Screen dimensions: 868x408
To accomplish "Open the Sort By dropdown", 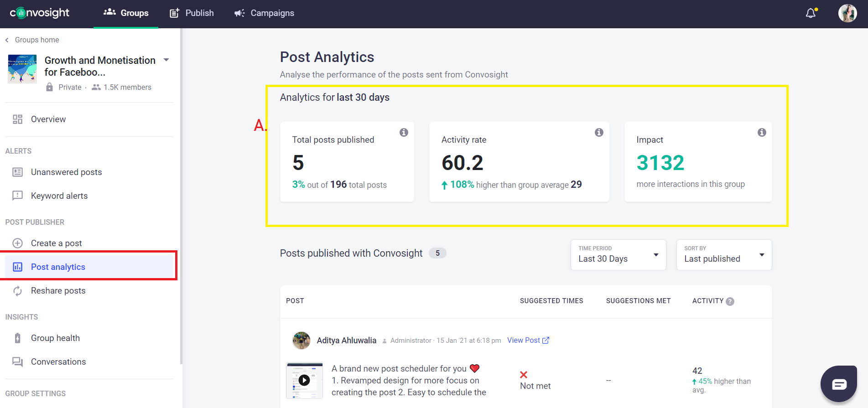I will (x=724, y=255).
